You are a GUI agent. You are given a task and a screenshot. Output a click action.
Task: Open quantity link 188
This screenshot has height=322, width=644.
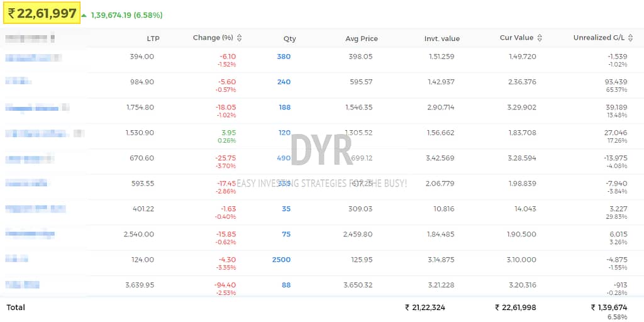click(284, 108)
